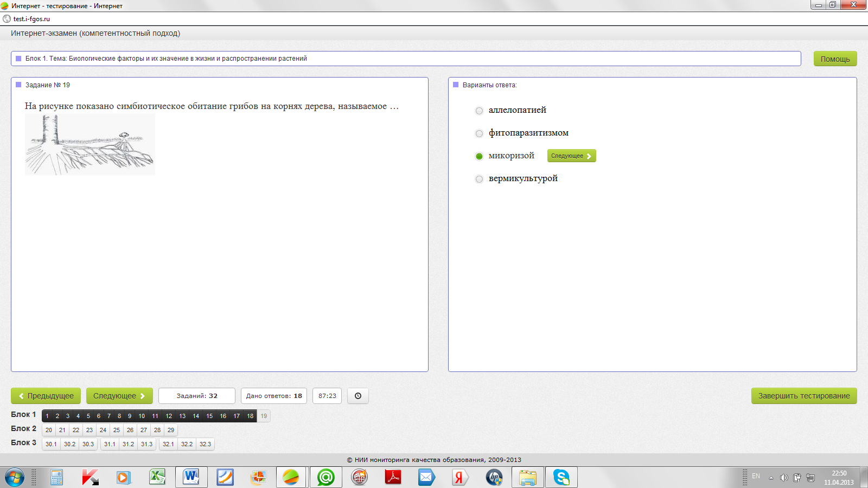
Task: Open Kaspersky from the taskbar
Action: 90,477
